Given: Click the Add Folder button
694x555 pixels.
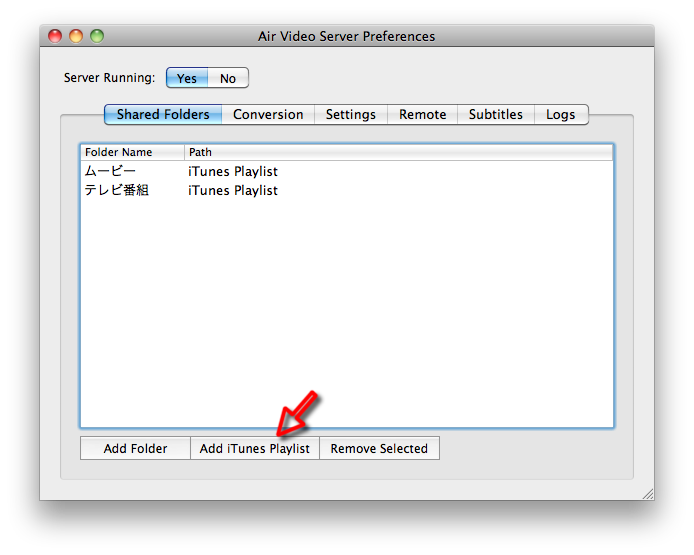Looking at the screenshot, I should 135,448.
